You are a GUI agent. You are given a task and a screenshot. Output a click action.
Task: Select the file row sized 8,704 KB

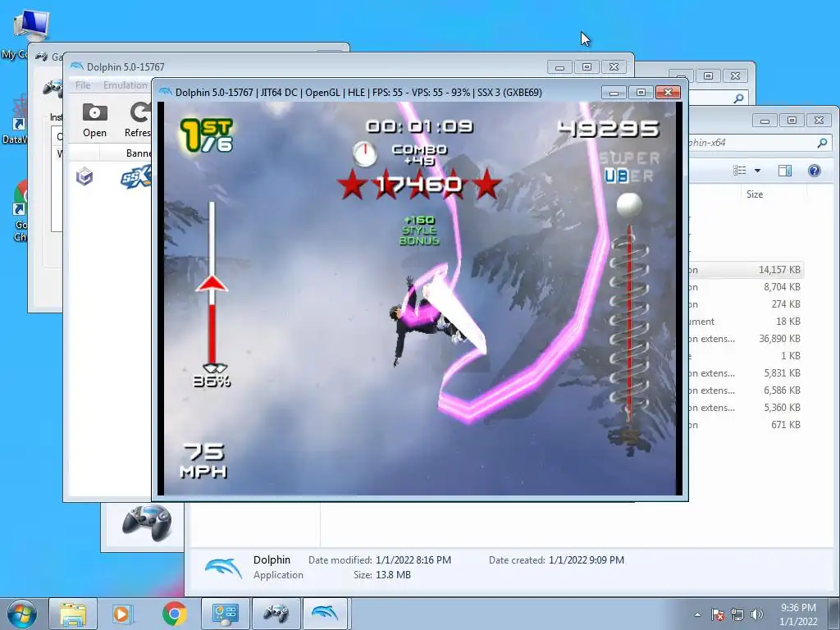coord(746,287)
